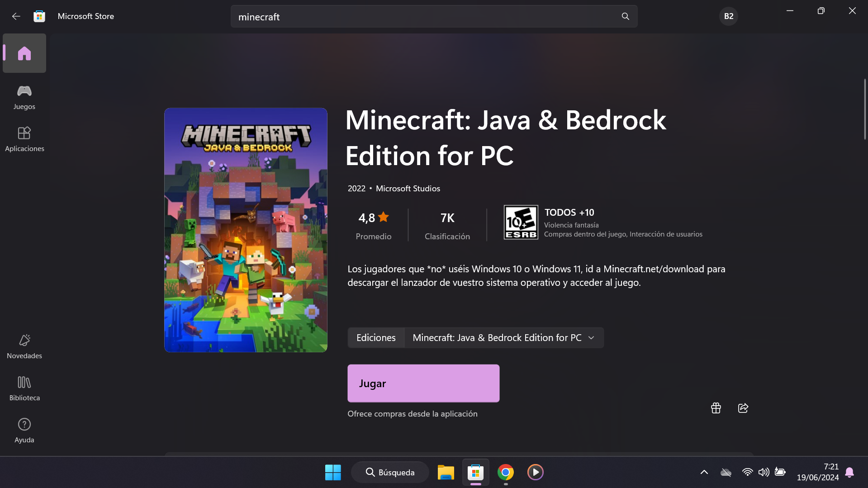Click the volume speaker tray icon
868x488 pixels.
click(x=764, y=472)
